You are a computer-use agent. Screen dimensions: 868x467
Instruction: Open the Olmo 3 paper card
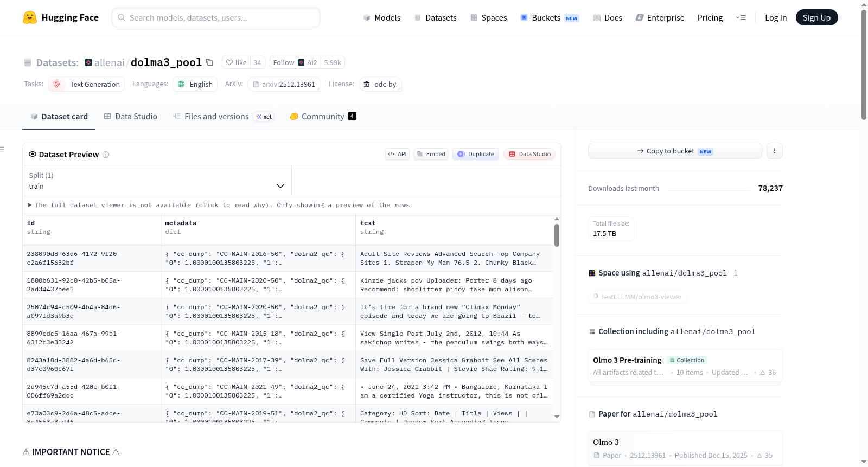tap(685, 448)
